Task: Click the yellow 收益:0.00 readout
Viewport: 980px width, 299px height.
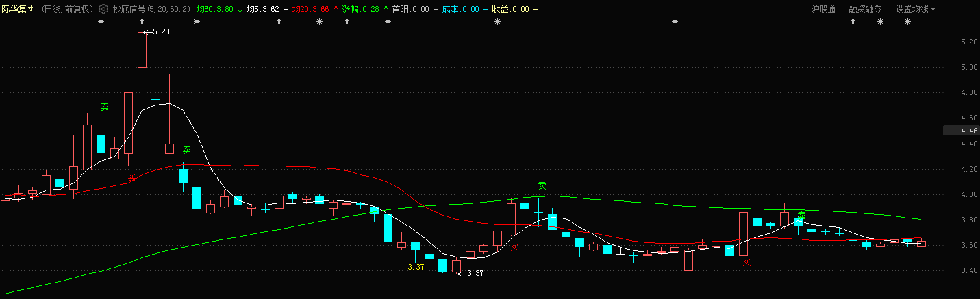Action: point(510,9)
